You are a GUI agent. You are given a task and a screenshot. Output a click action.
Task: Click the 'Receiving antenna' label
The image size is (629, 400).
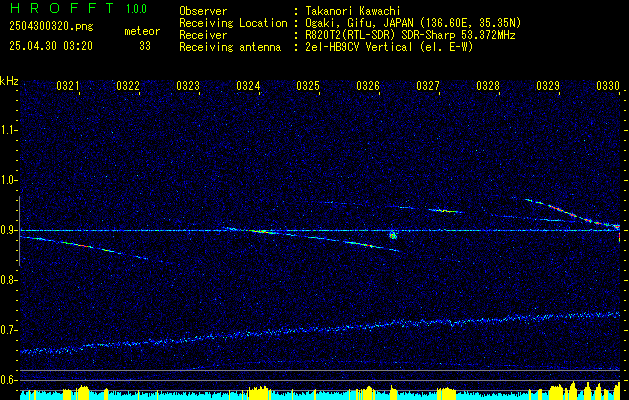point(230,47)
